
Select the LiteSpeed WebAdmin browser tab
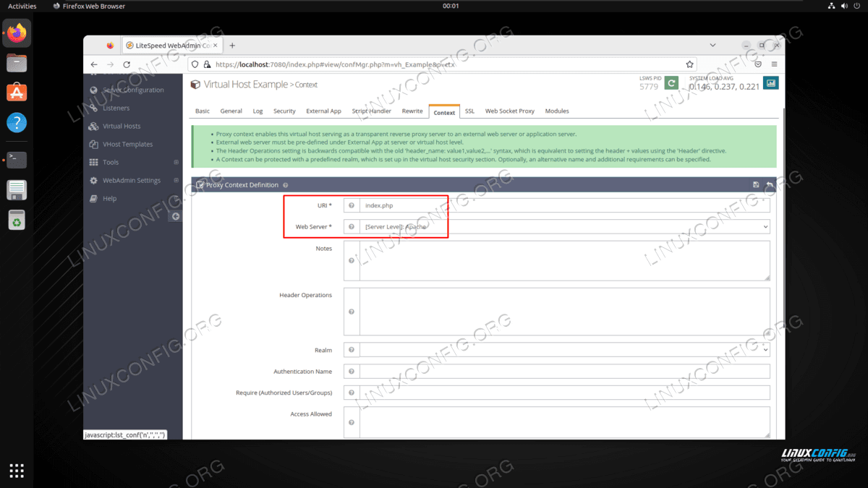[x=172, y=45]
